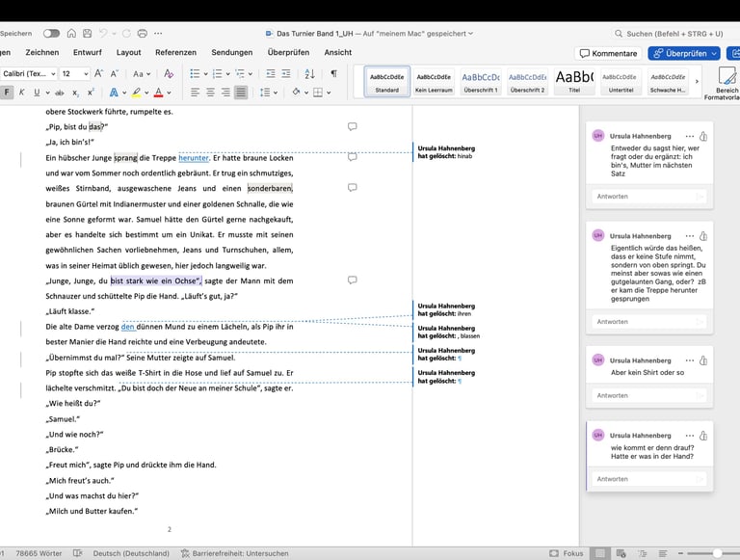
Task: Click the Kommentare button
Action: (608, 53)
